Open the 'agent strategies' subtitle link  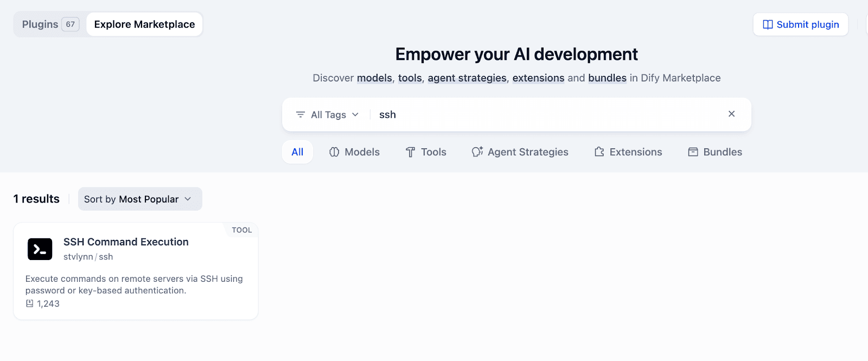[x=467, y=78]
